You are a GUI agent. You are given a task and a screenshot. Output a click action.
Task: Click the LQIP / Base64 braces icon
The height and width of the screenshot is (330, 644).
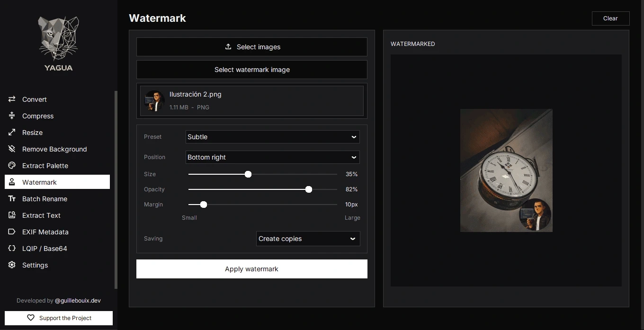coord(12,249)
